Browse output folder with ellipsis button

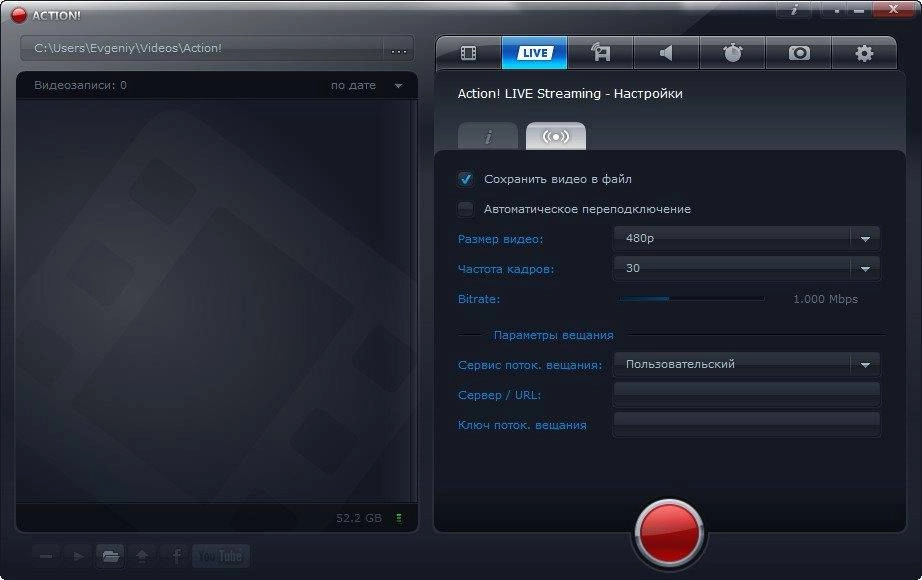(399, 49)
